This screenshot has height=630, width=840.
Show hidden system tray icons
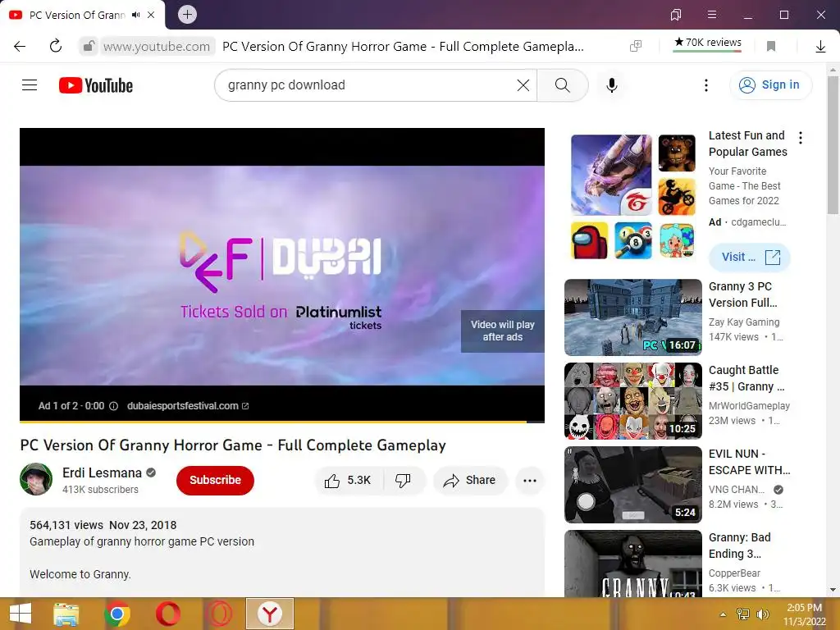pos(723,614)
